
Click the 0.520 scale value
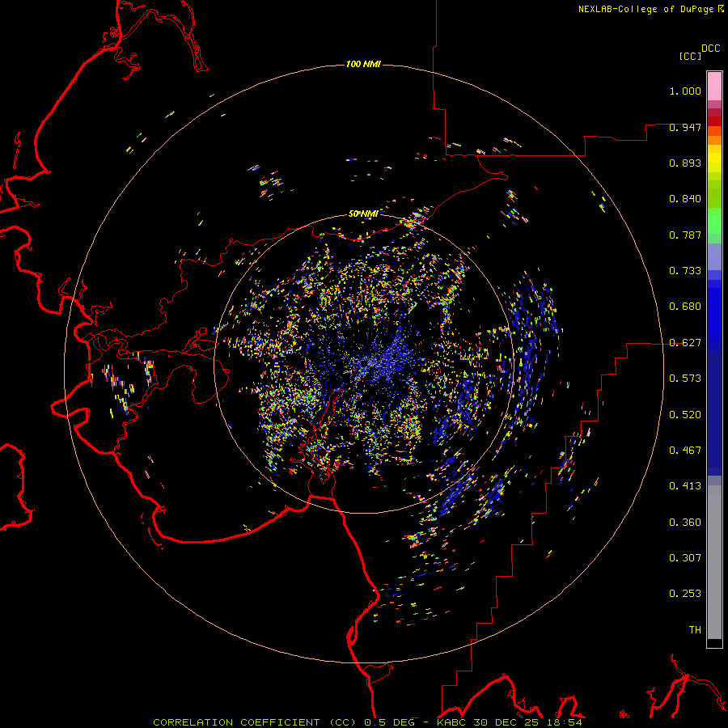point(685,415)
